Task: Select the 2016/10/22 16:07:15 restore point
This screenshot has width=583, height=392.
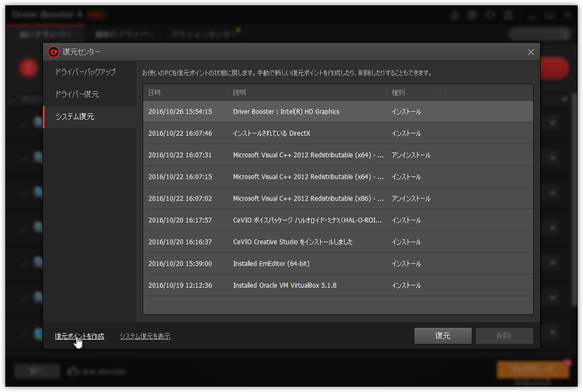Action: coord(338,177)
